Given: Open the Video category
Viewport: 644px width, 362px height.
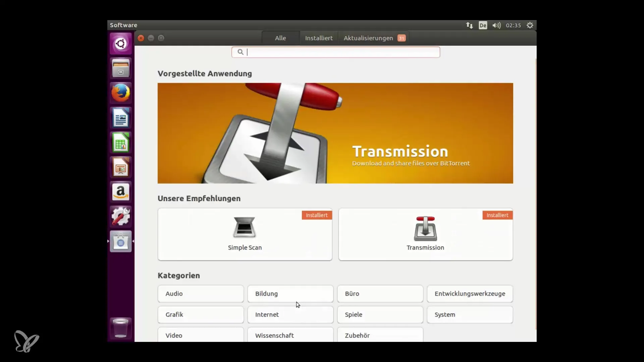Looking at the screenshot, I should click(201, 335).
